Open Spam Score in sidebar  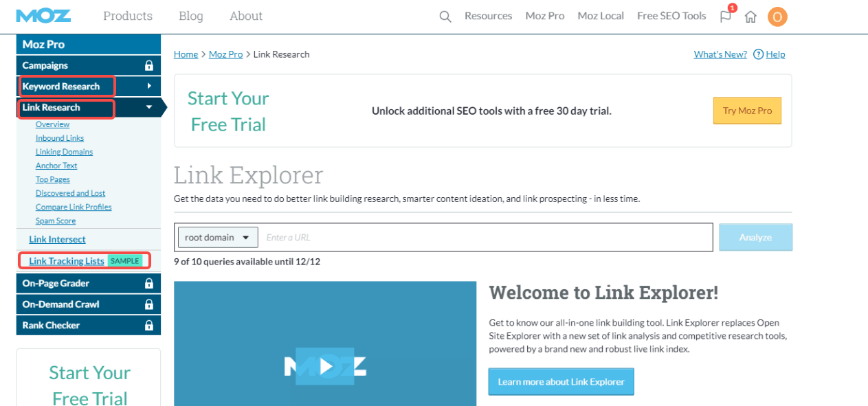tap(56, 221)
